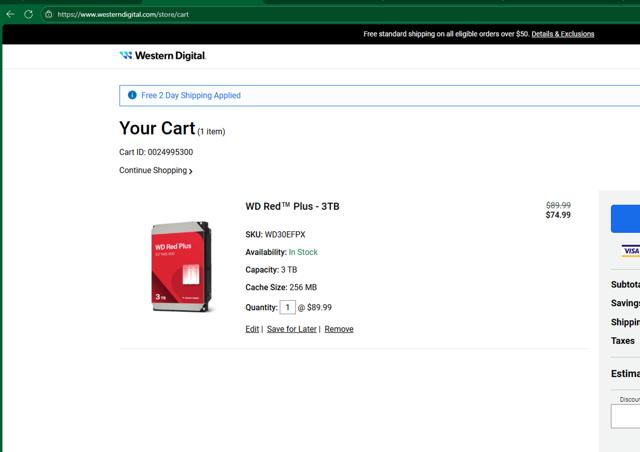The height and width of the screenshot is (452, 640).
Task: Open the WD Red Plus - 3TB product title
Action: pos(292,206)
